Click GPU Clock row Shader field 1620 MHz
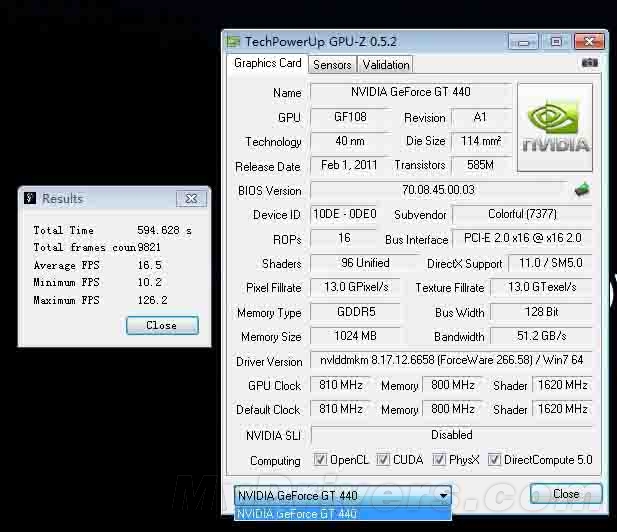Viewport: 617px width, 532px height. (x=562, y=385)
